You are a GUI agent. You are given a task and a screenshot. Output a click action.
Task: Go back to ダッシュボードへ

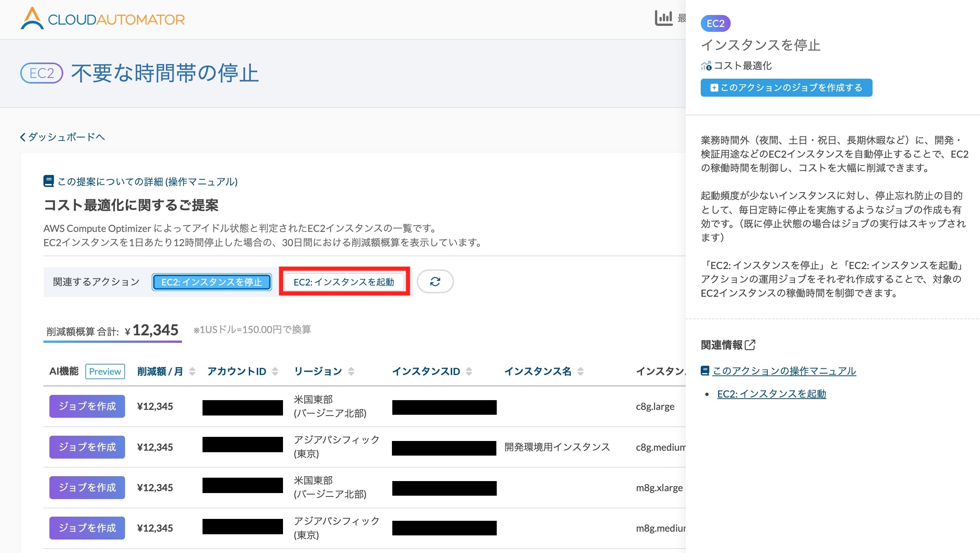click(63, 137)
